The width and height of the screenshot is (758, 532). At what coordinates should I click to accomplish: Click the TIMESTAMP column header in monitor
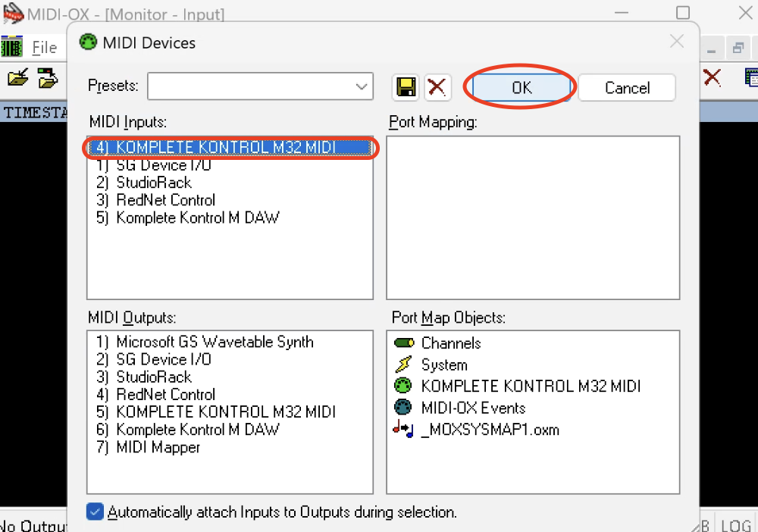click(x=34, y=113)
